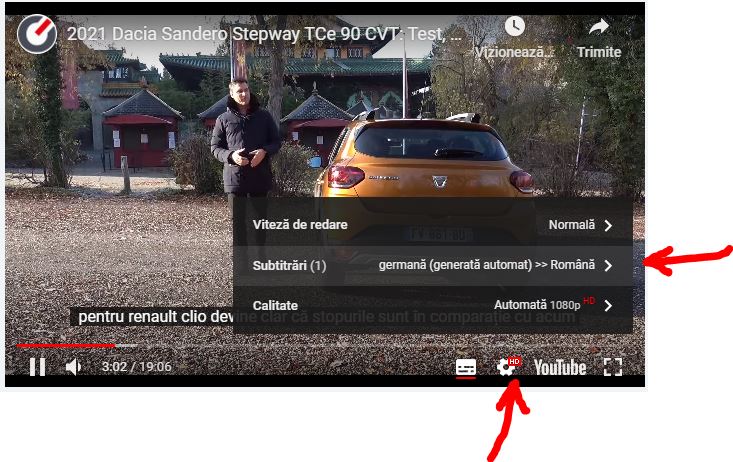Open the video title link
The width and height of the screenshot is (733, 462).
pos(264,34)
